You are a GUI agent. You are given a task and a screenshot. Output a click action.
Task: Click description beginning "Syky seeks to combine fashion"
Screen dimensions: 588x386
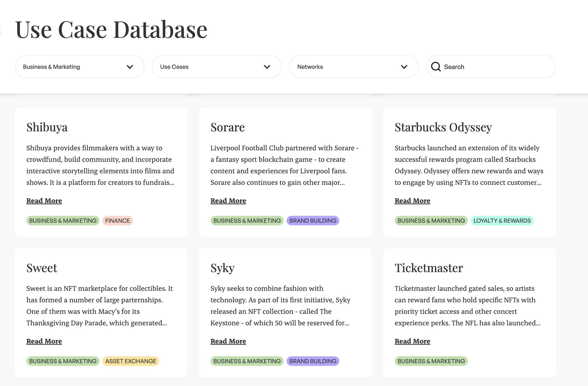pyautogui.click(x=281, y=306)
